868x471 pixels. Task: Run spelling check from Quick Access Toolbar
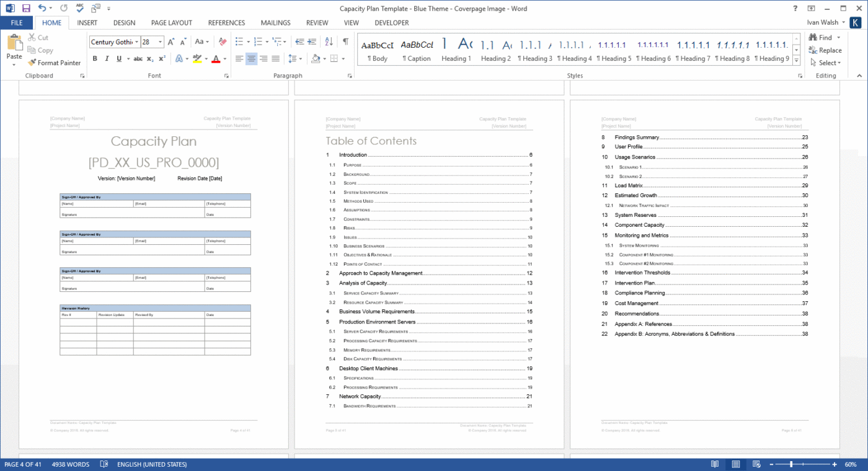click(79, 8)
